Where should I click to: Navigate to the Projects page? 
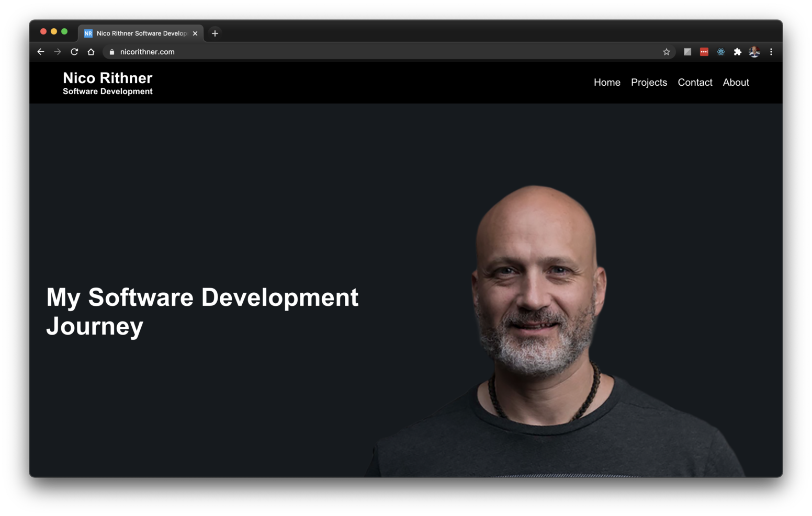pos(649,82)
